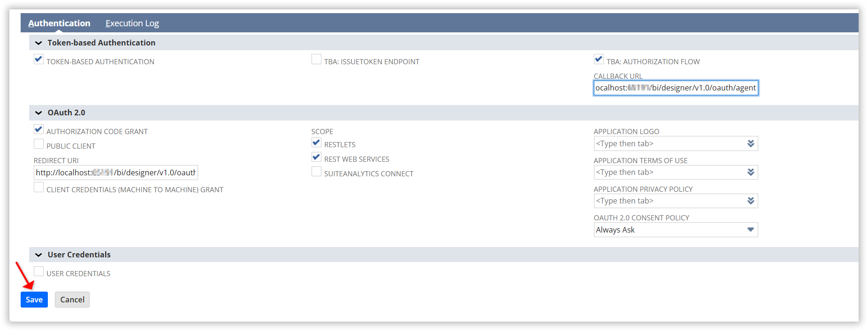This screenshot has height=331, width=868.
Task: Uncheck the Restlets scope checkbox
Action: (x=316, y=143)
